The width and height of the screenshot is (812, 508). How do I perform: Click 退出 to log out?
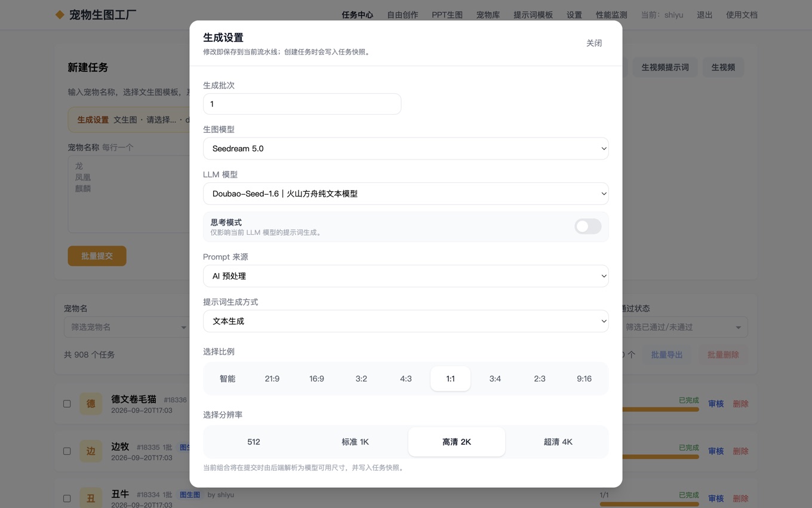[705, 15]
